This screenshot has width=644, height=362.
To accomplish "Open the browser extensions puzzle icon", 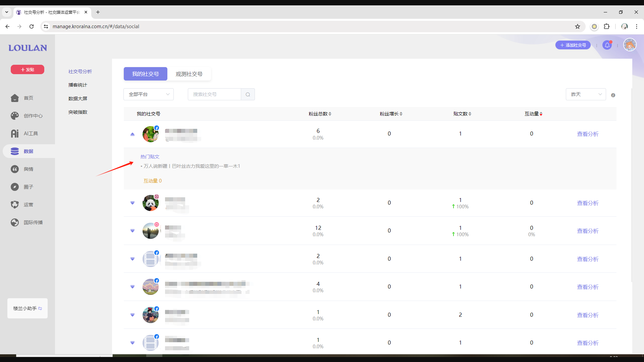I will point(607,27).
